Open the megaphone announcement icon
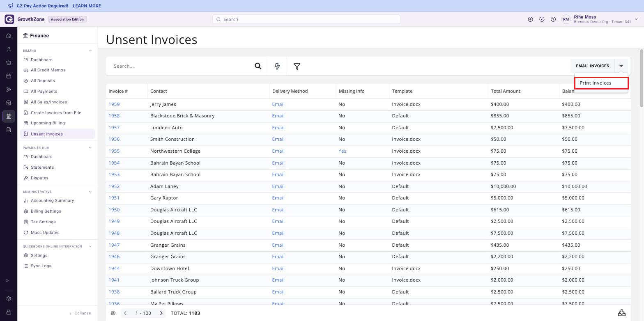This screenshot has height=321, width=644. pyautogui.click(x=11, y=6)
